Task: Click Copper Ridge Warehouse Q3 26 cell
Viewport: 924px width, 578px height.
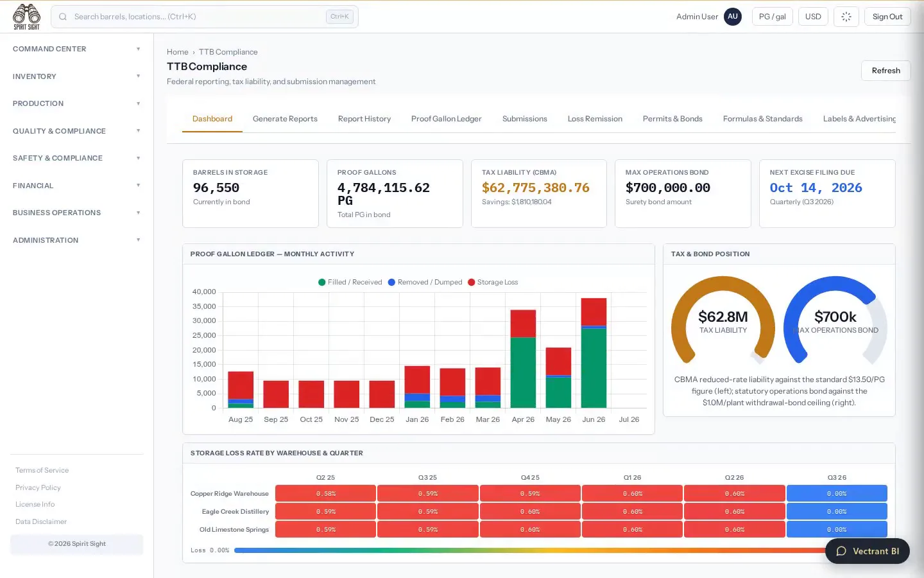Action: pos(837,493)
